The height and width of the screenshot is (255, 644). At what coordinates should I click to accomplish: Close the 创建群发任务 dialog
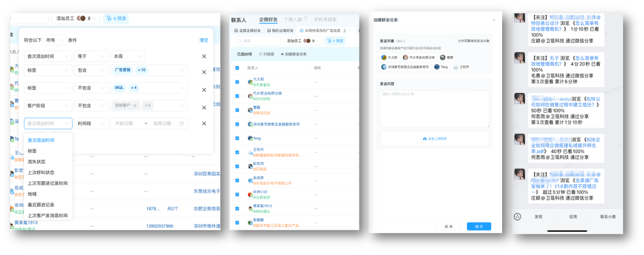point(493,20)
